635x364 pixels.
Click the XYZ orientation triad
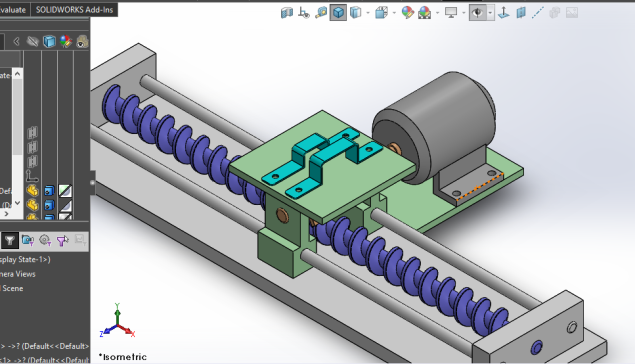117,321
